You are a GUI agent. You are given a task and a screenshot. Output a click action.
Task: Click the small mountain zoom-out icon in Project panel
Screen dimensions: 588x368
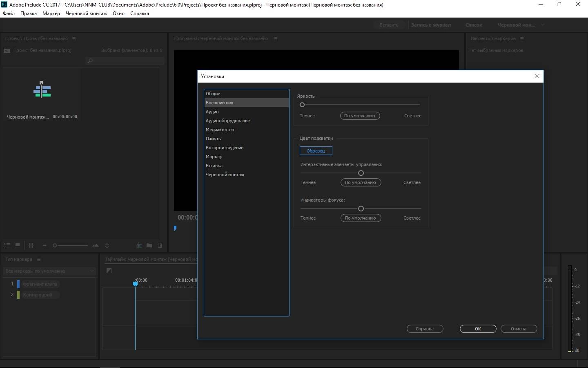tap(45, 246)
